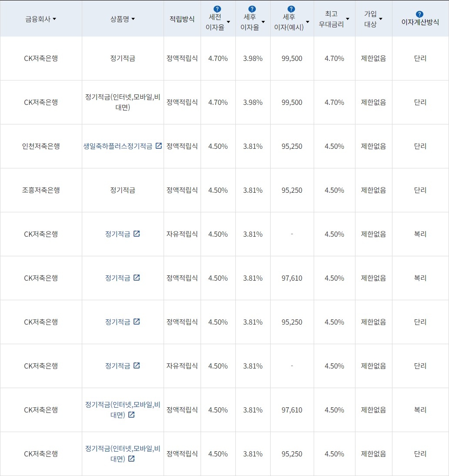Select the 조흥저축은행 row
The image size is (449, 476).
[41, 190]
